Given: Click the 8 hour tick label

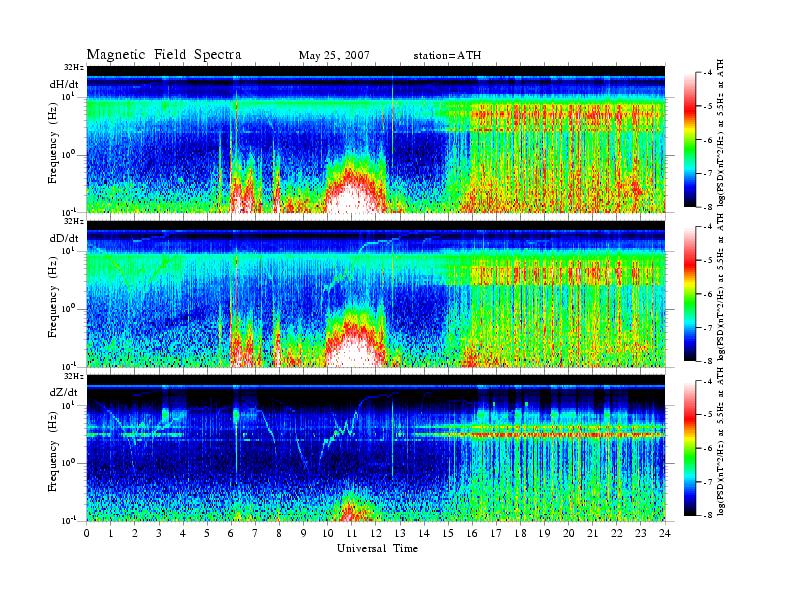Looking at the screenshot, I should (279, 533).
